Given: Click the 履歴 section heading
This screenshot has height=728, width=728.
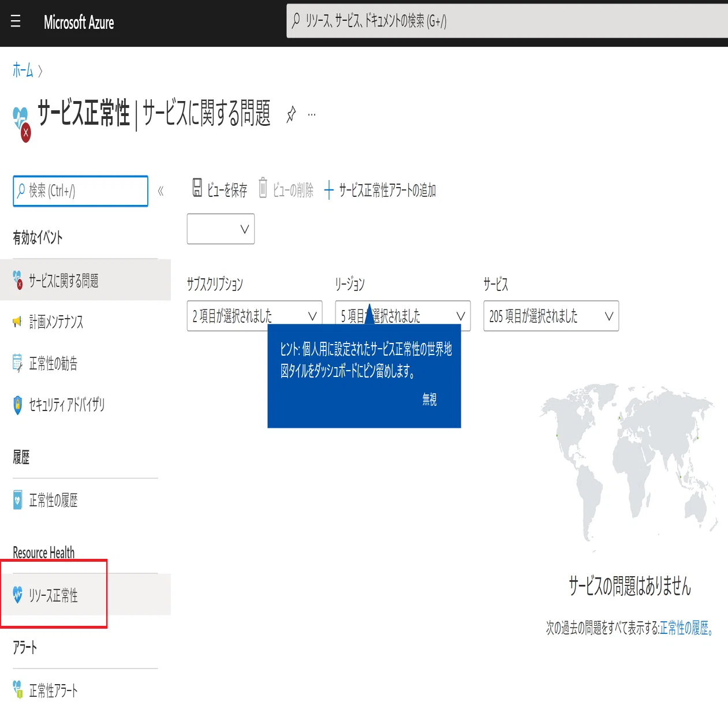Looking at the screenshot, I should pyautogui.click(x=21, y=457).
